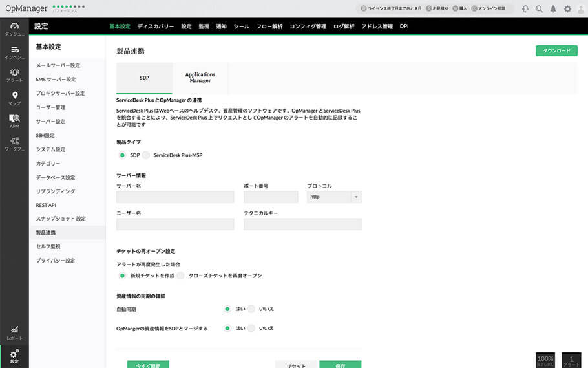Click the 100% availability widget at bottom
Viewport: 588px width, 368px height.
point(545,360)
